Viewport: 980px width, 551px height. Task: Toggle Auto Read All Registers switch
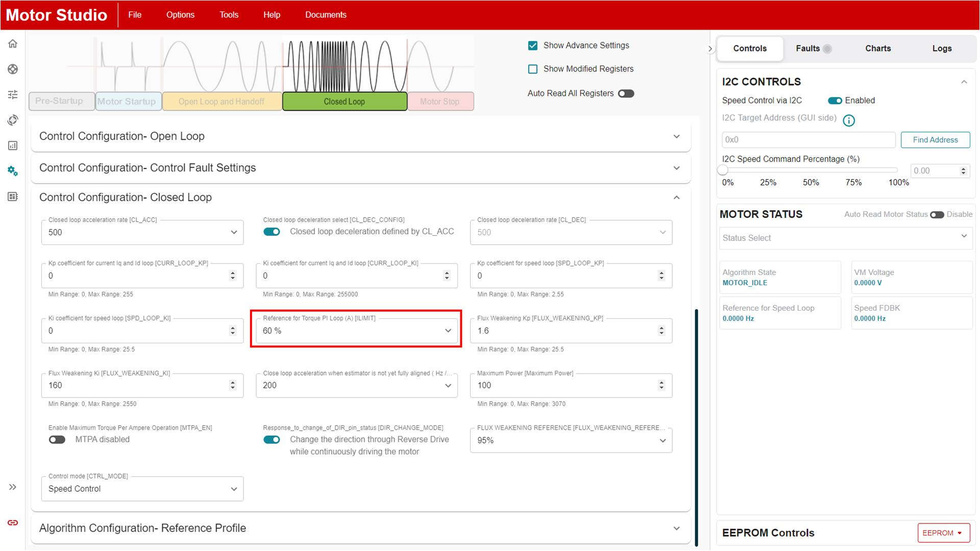[626, 93]
